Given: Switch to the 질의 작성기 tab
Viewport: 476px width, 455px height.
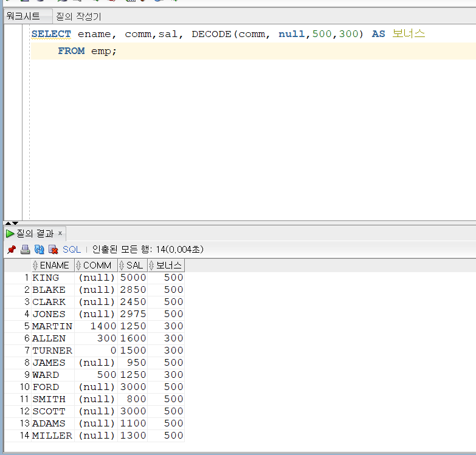Looking at the screenshot, I should tap(78, 16).
